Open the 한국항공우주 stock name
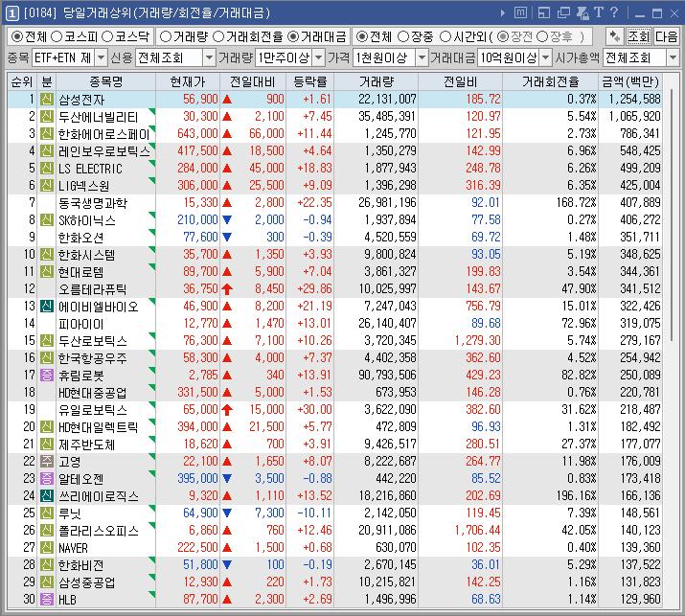This screenshot has width=685, height=616. 93,357
